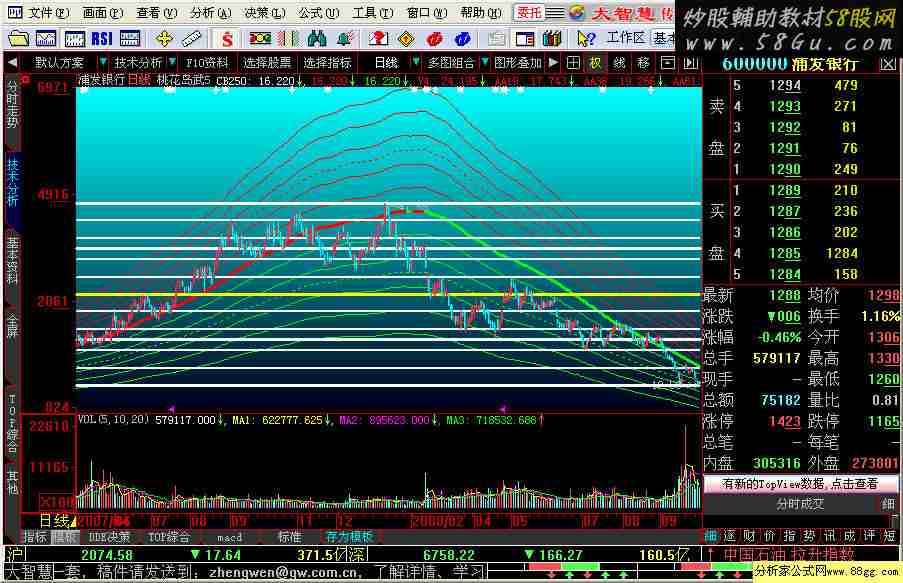903x583 pixels.
Task: Select the DDE决策 bottom tab
Action: coord(109,537)
